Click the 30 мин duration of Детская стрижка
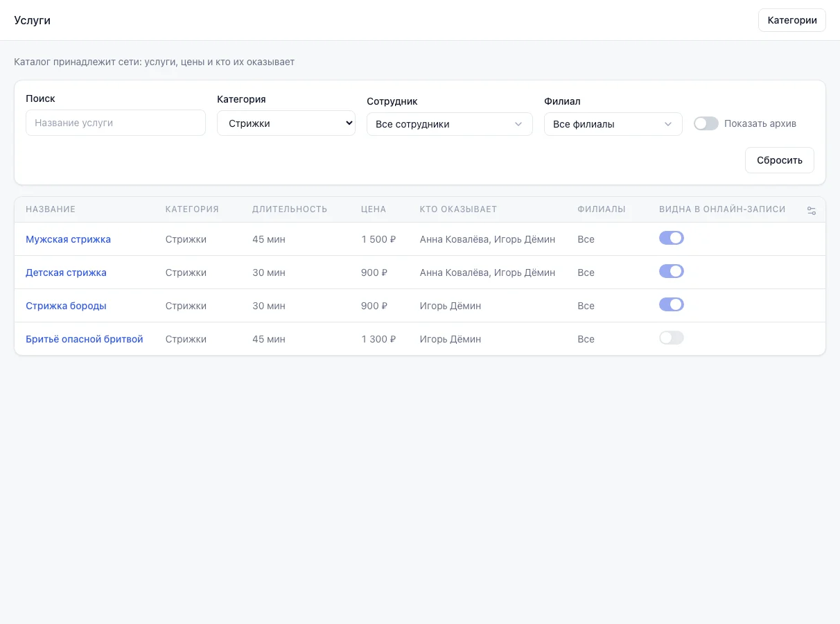Viewport: 840px width, 624px height. [x=269, y=272]
